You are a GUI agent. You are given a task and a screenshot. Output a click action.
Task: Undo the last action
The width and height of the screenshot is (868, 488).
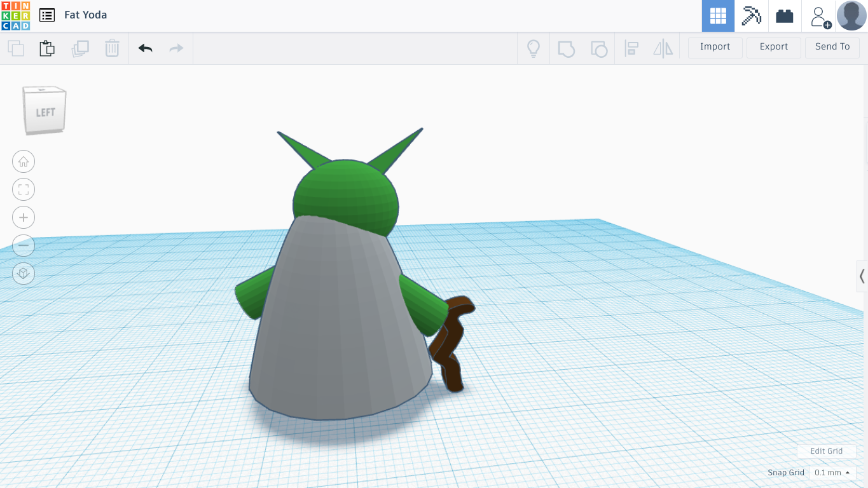click(145, 48)
